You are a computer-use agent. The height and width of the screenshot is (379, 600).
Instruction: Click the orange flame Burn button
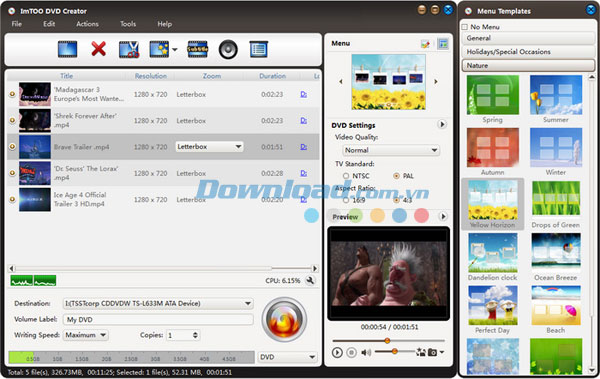click(284, 319)
